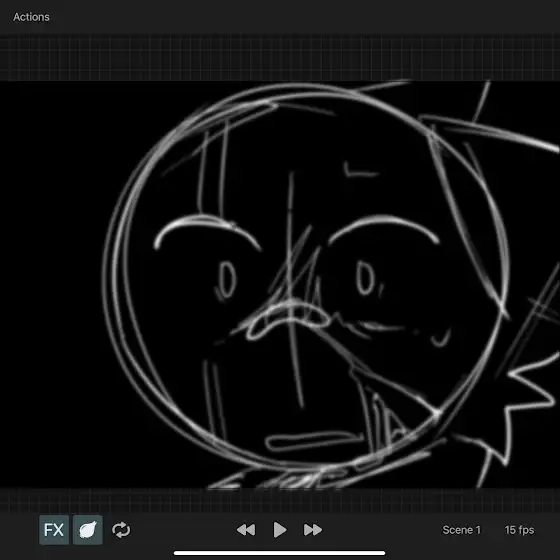
Task: Select the bottom timeline grid strip
Action: click(280, 500)
